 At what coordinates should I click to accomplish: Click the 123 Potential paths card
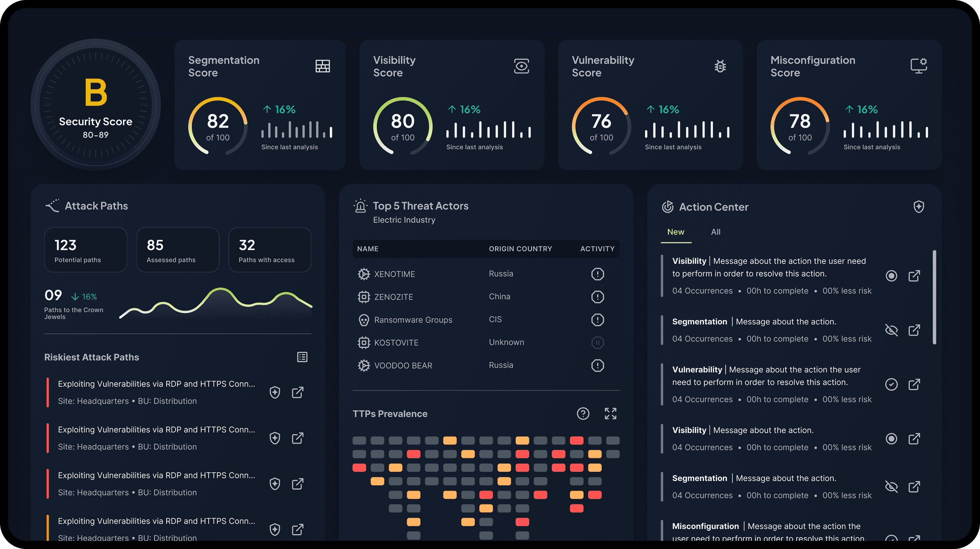(86, 250)
